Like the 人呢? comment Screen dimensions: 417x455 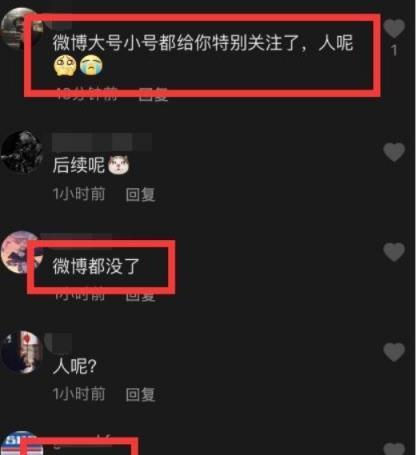coord(394,352)
